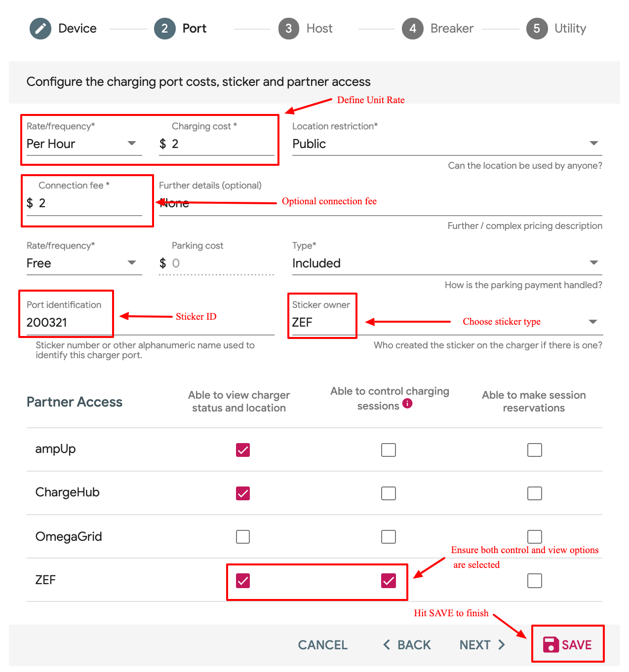
Task: Expand the Location restriction Public dropdown
Action: 447,144
